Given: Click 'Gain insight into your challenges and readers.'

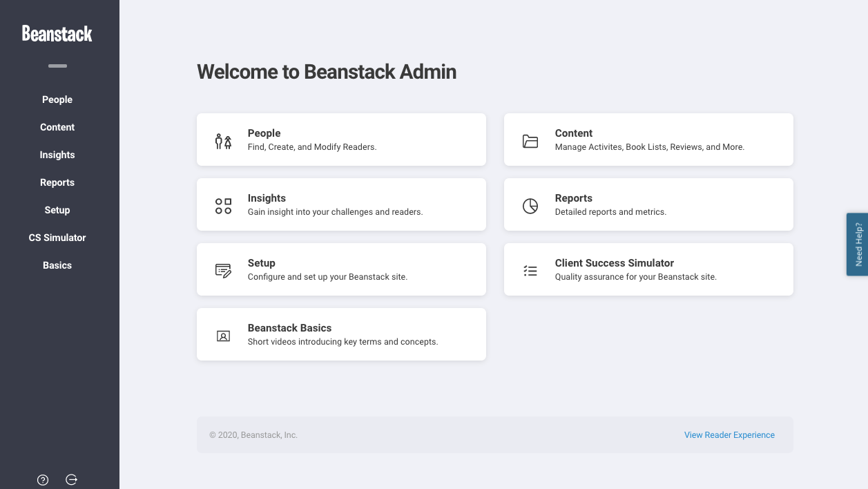Looking at the screenshot, I should click(x=336, y=212).
